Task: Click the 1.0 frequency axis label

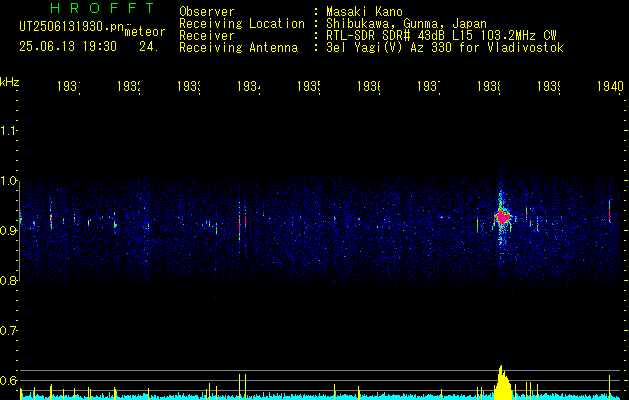Action: click(9, 181)
